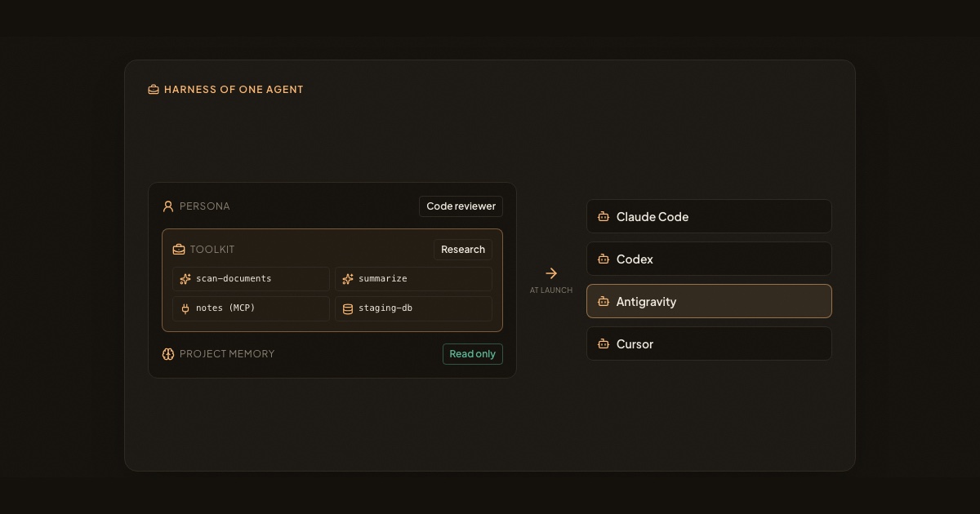Click the briefcase icon beside Harness of One Agent
The image size is (980, 514).
pos(154,90)
